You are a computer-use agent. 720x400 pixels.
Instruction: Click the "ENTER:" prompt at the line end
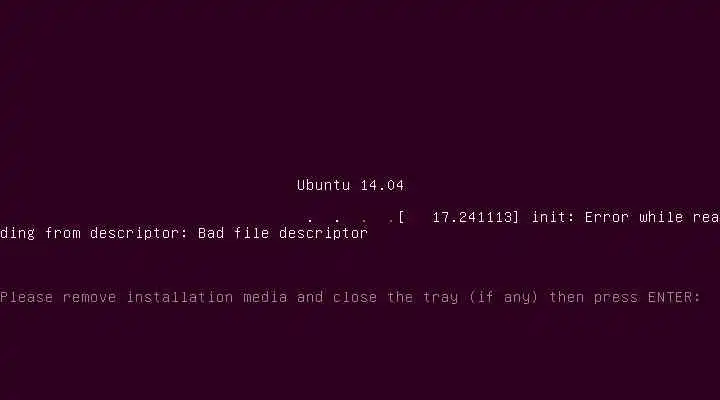[x=674, y=297]
